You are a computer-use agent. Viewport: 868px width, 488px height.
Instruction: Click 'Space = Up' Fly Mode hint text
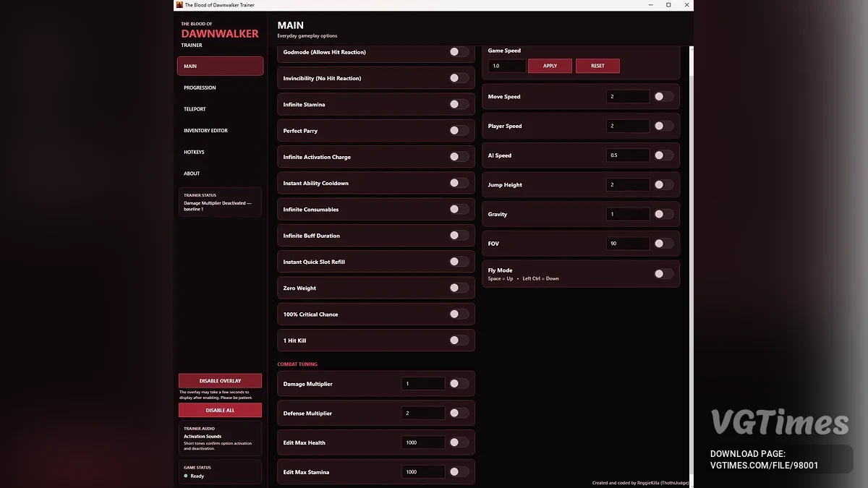click(x=501, y=278)
